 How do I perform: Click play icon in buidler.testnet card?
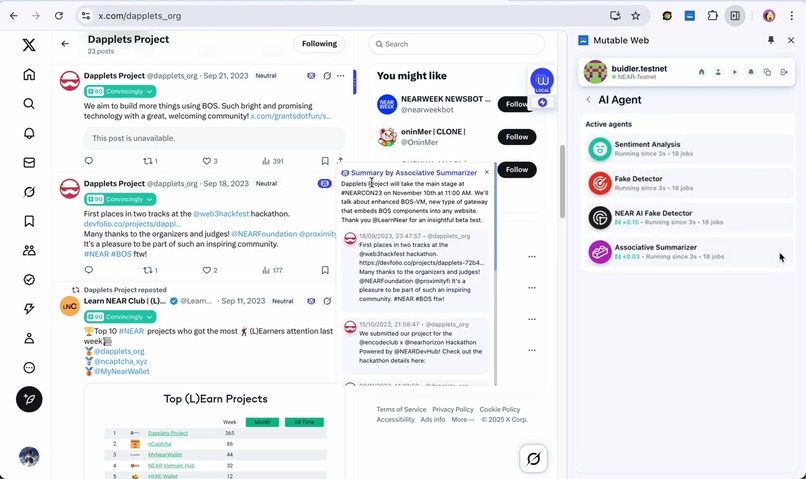735,72
